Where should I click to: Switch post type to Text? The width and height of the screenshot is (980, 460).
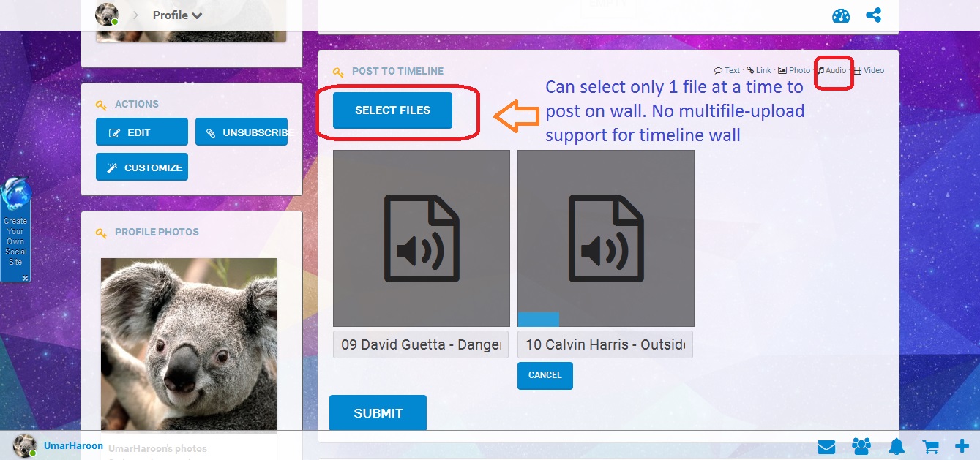(727, 70)
